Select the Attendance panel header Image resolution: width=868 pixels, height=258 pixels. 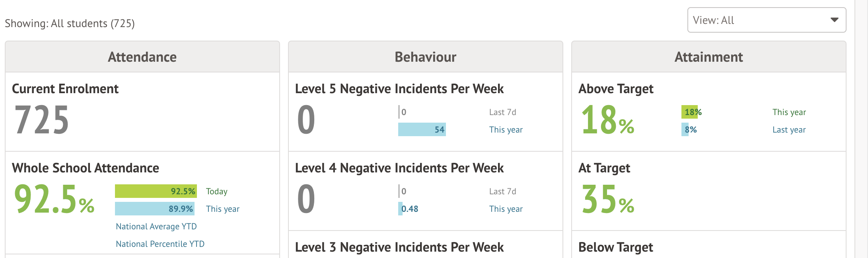[142, 57]
